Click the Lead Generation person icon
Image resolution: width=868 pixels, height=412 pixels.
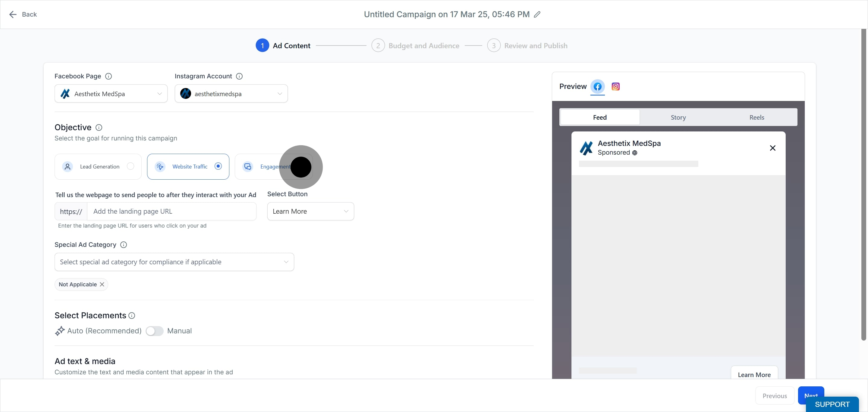(68, 166)
